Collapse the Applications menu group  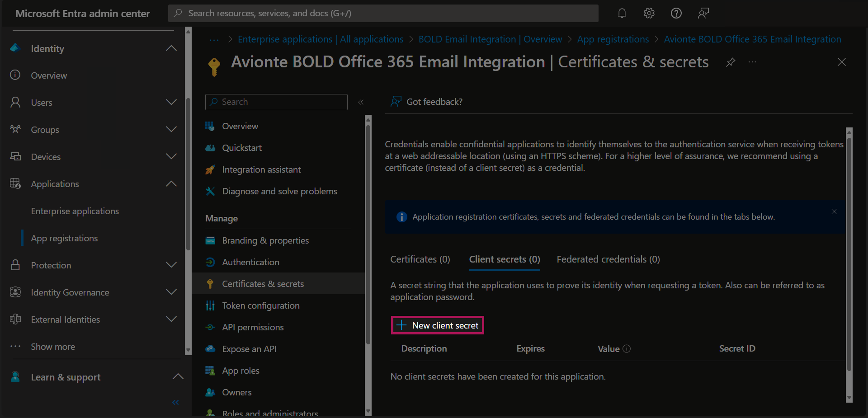(x=171, y=183)
